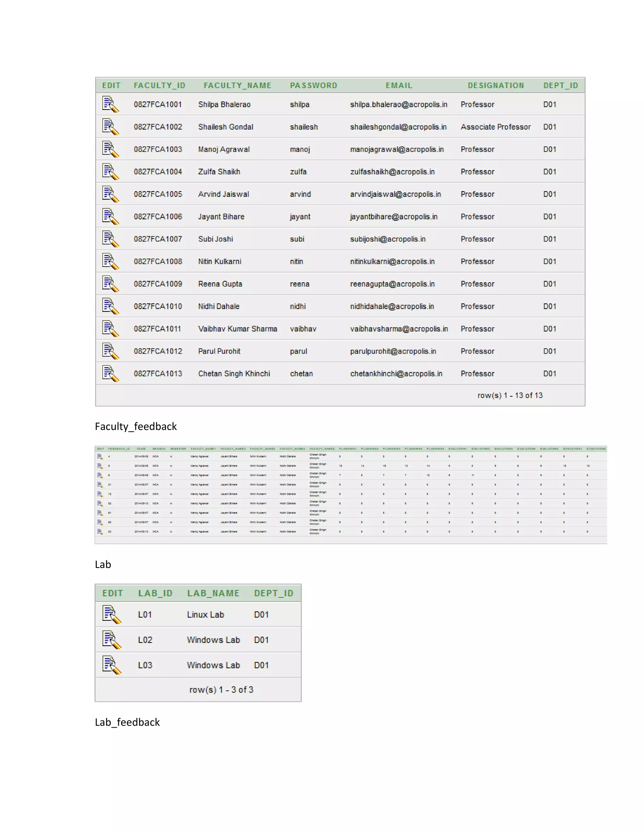Edit the Linux Lab L01 record
Viewport: 644px width, 833px height.
click(112, 615)
